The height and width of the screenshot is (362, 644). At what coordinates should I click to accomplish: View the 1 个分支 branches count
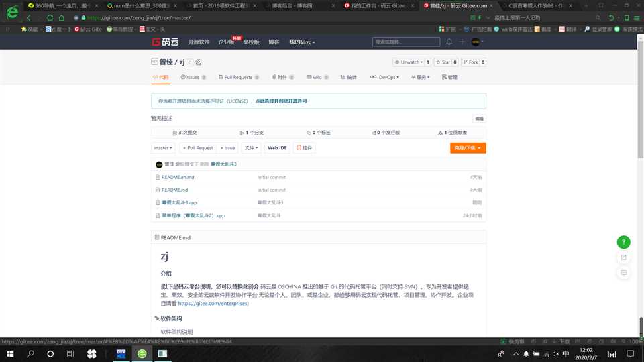coord(252,133)
